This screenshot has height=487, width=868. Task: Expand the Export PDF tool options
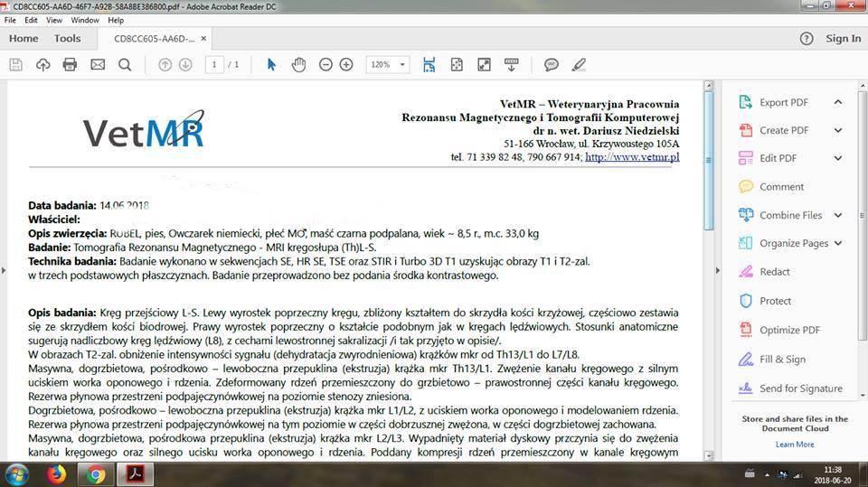point(838,102)
